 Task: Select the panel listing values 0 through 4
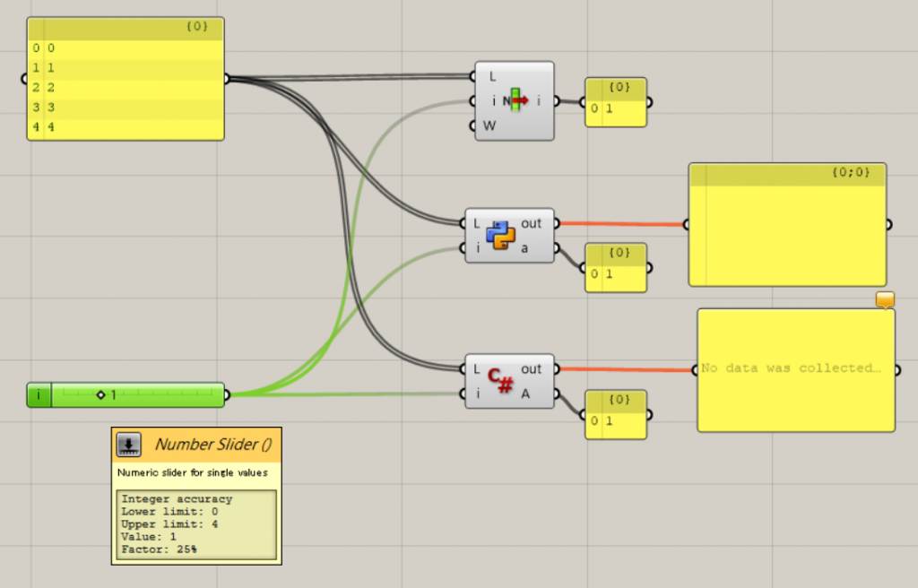tap(124, 81)
